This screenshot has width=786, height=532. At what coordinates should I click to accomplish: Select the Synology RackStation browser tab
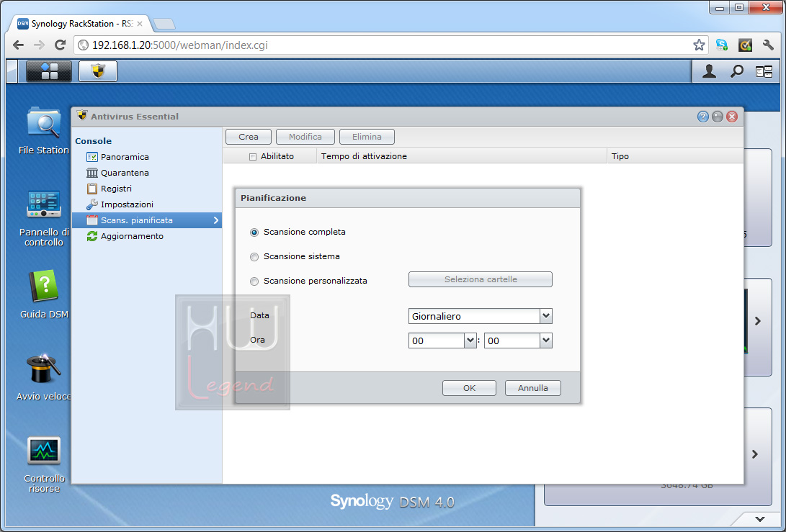click(81, 24)
